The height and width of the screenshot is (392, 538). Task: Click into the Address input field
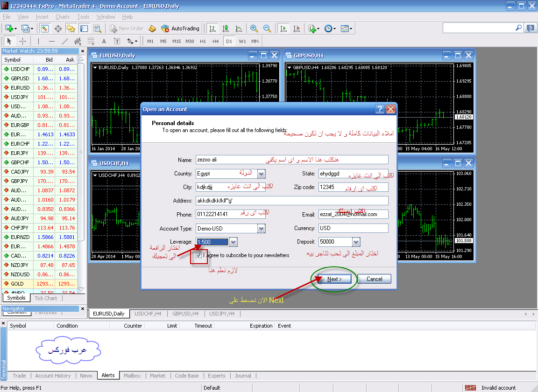292,201
